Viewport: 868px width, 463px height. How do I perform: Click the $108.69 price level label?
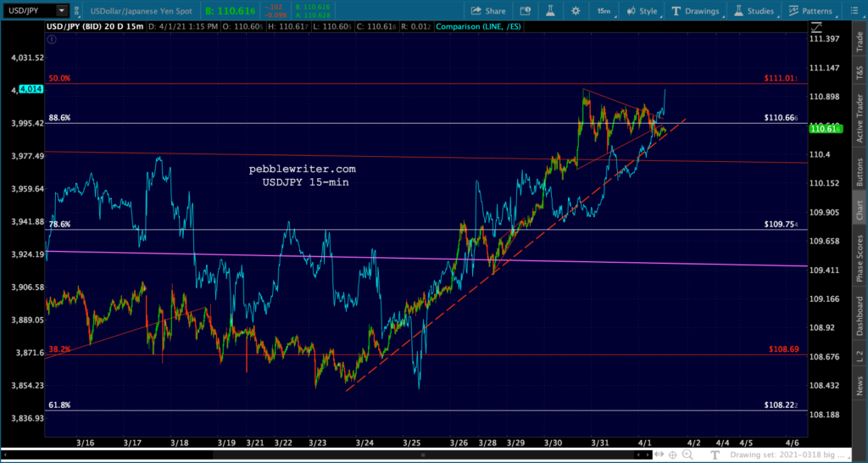pos(784,349)
